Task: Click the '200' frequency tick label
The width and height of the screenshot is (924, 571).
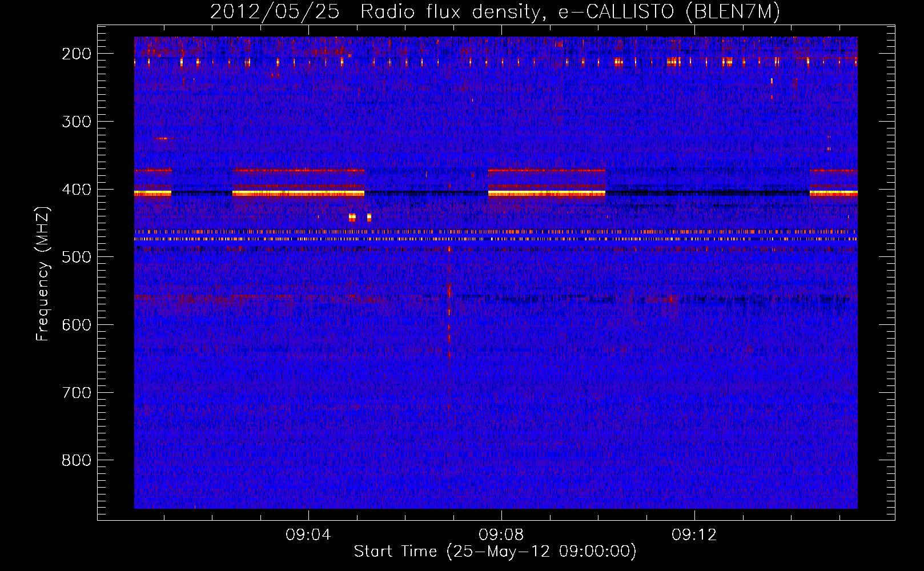Action: coord(77,54)
